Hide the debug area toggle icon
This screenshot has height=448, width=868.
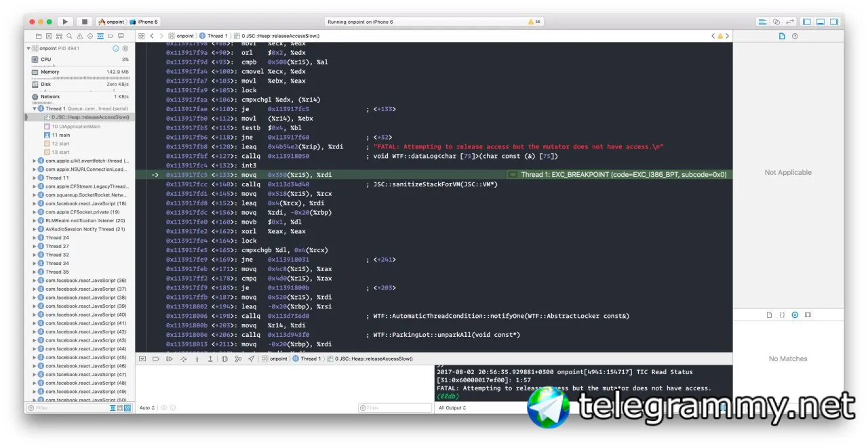point(142,359)
